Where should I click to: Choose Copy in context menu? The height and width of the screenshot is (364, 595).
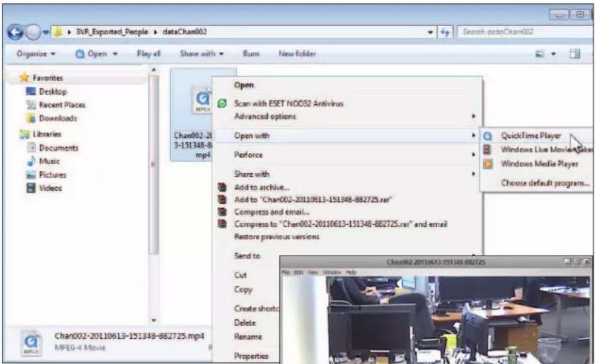pyautogui.click(x=243, y=290)
